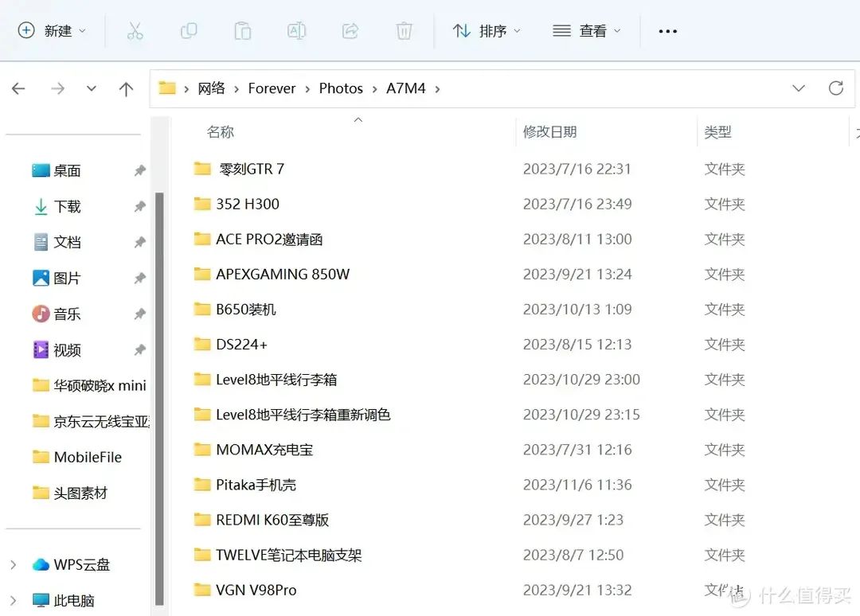Viewport: 860px width, 616px height.
Task: Select the REDMI K60至尊版 folder
Action: tap(261, 520)
